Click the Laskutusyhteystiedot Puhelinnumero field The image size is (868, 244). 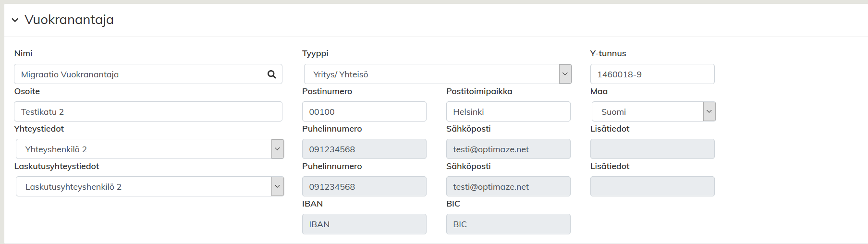[x=364, y=187]
